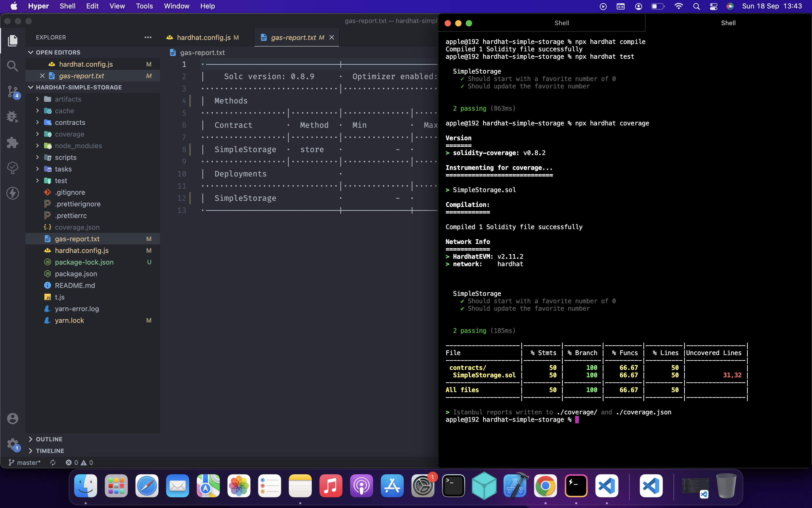Open Control Center in menu bar
Viewport: 812px width, 508px height.
713,6
